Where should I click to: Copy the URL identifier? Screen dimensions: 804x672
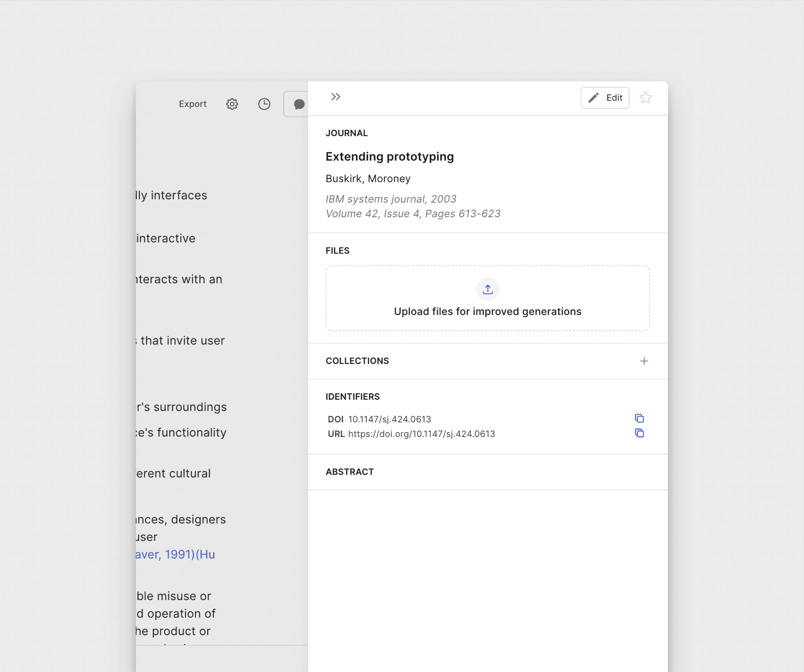[639, 433]
